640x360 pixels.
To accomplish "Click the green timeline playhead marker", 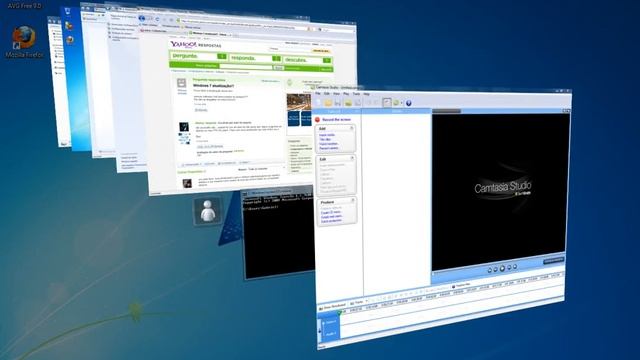I will pos(339,313).
